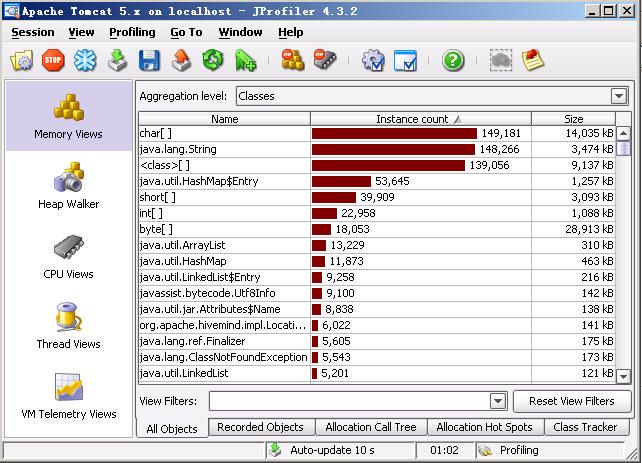
Task: Open the Aggregation level dropdown
Action: pyautogui.click(x=432, y=96)
